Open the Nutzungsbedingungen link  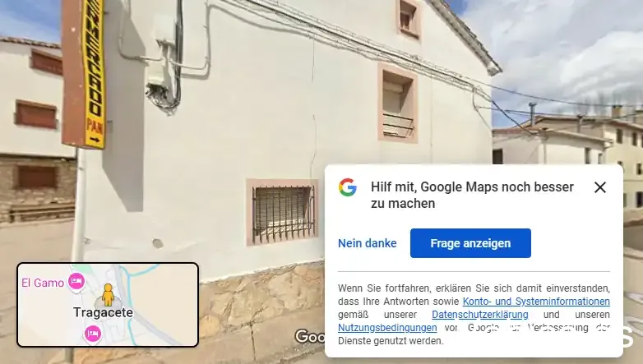387,328
